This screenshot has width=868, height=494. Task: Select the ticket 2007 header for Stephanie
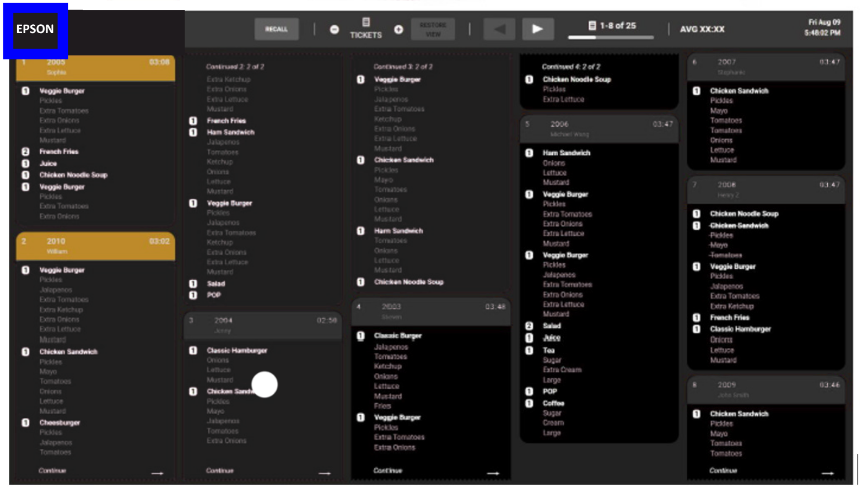click(766, 67)
